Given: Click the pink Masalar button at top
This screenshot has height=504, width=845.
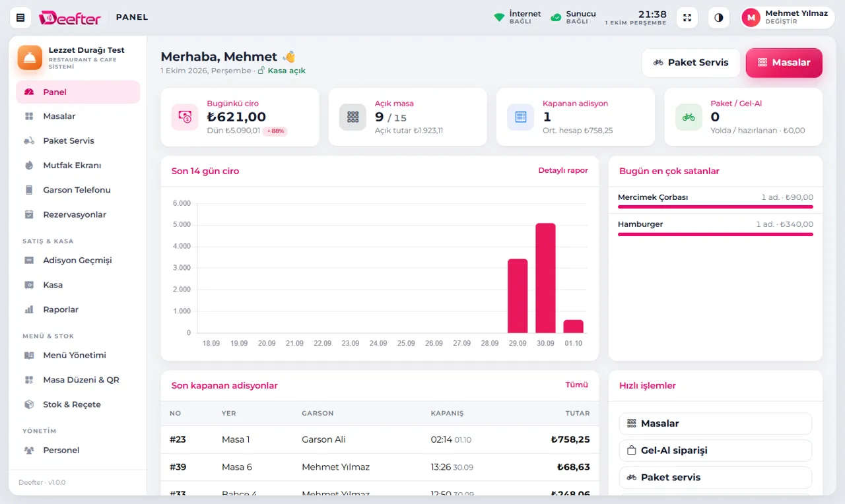Looking at the screenshot, I should pyautogui.click(x=784, y=63).
